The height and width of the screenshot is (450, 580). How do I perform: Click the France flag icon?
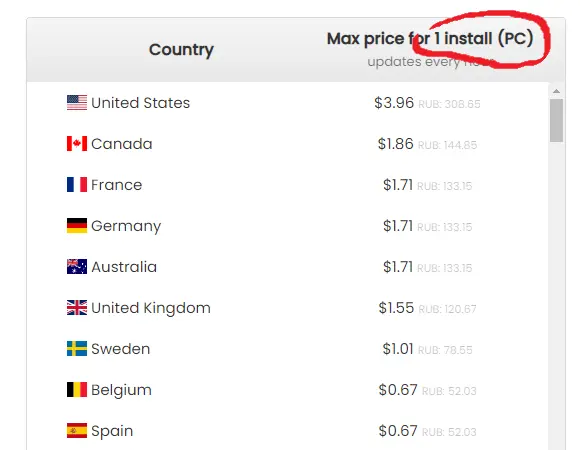coord(77,185)
